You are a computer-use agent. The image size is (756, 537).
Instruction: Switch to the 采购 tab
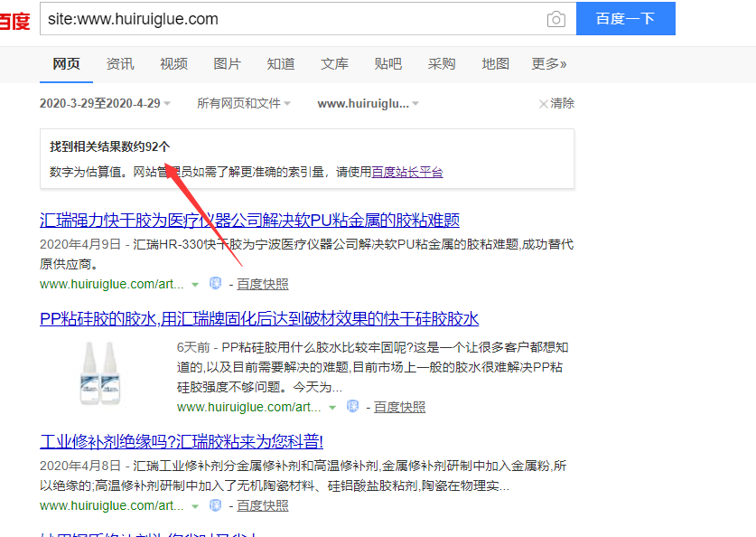coord(442,63)
